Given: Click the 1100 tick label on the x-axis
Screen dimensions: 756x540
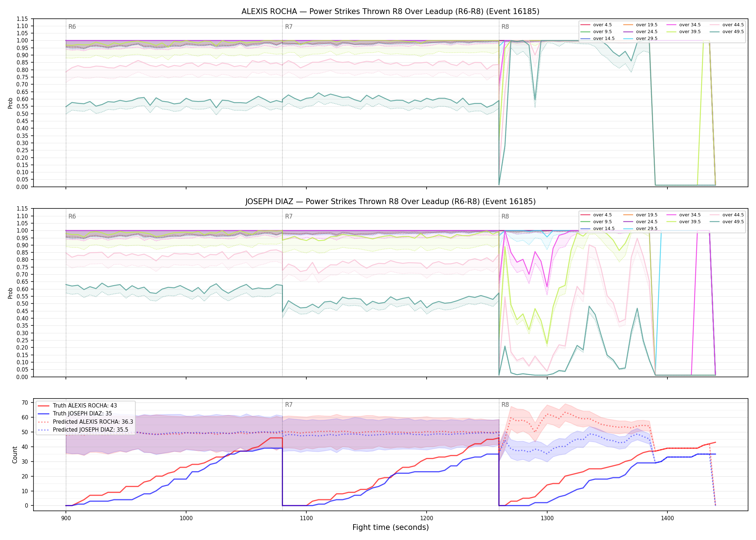Looking at the screenshot, I should click(x=306, y=518).
